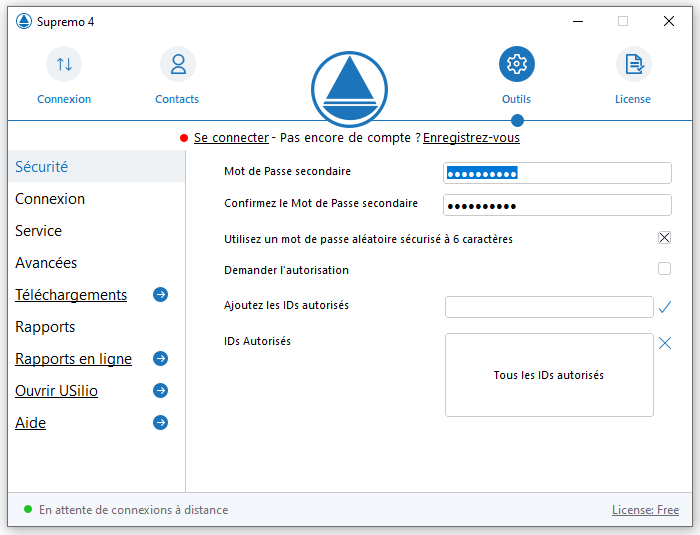Remove authorized ID with blue X icon
This screenshot has width=700, height=535.
tap(665, 343)
